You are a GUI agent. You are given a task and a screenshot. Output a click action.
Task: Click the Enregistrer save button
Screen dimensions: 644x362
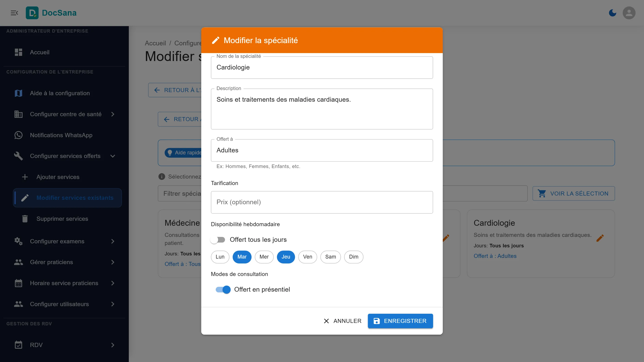(x=400, y=321)
